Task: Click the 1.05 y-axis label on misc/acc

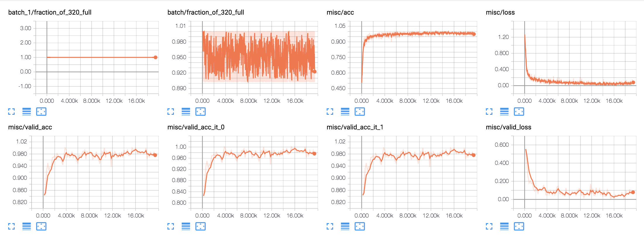Action: pos(340,26)
